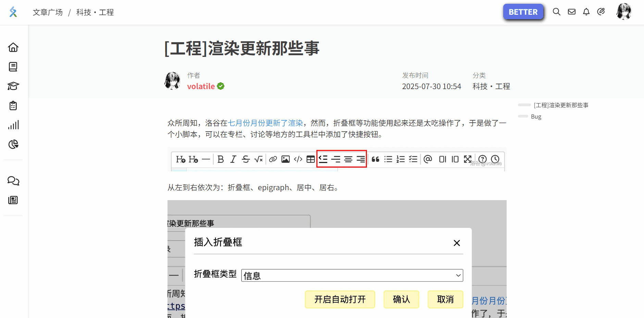644x318 pixels.
Task: Open search with the magnifier icon
Action: point(557,12)
